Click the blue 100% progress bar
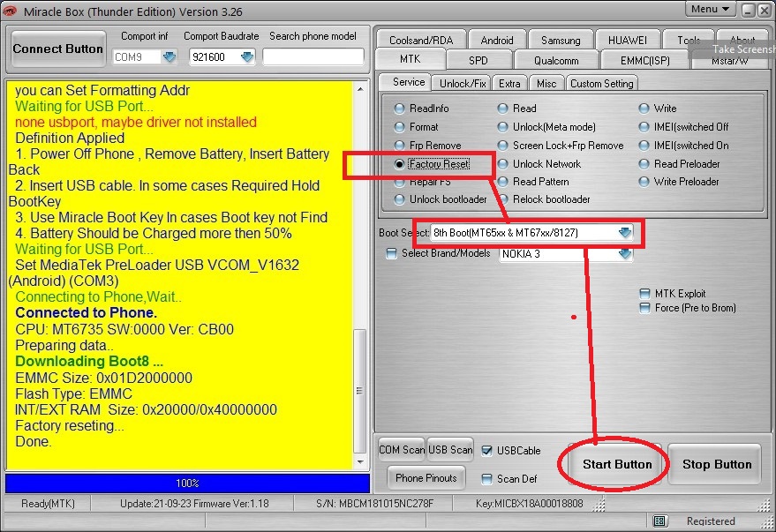Viewport: 776px width, 532px height. [187, 483]
